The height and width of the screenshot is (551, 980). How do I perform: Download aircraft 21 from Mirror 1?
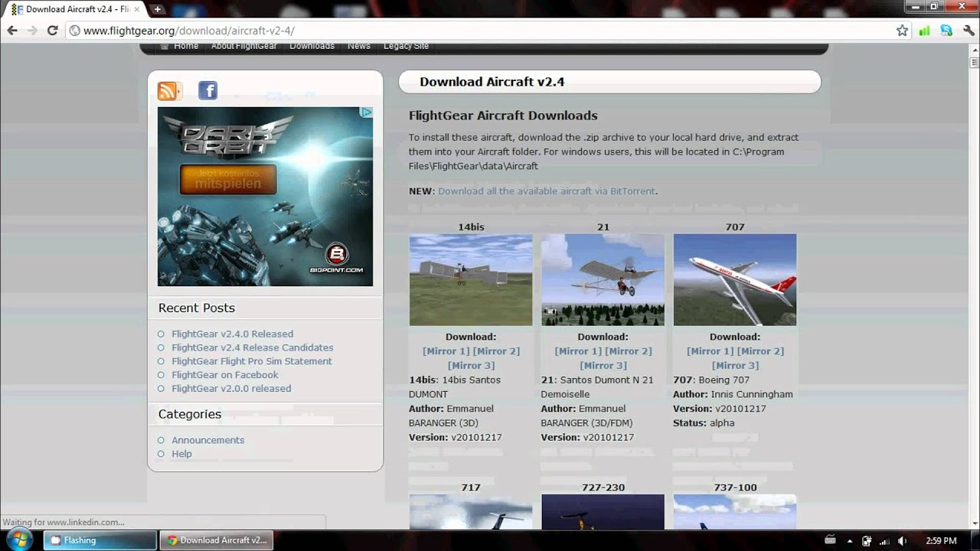(x=578, y=351)
